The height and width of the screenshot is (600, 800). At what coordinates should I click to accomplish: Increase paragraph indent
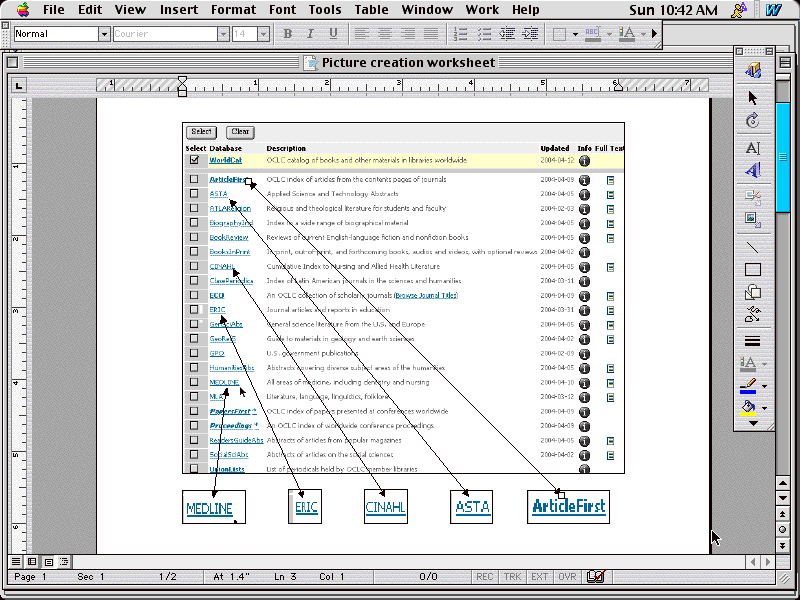(530, 34)
